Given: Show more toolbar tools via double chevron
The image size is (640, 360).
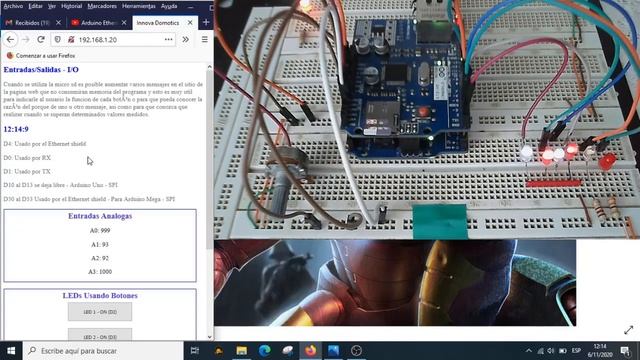Looking at the screenshot, I should click(185, 40).
